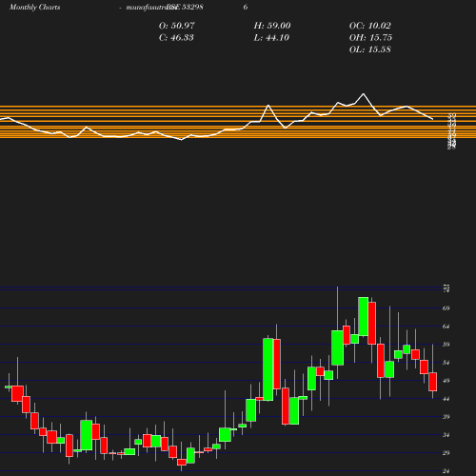Click the price axis label "49"
The image size is (476, 476).
click(446, 381)
